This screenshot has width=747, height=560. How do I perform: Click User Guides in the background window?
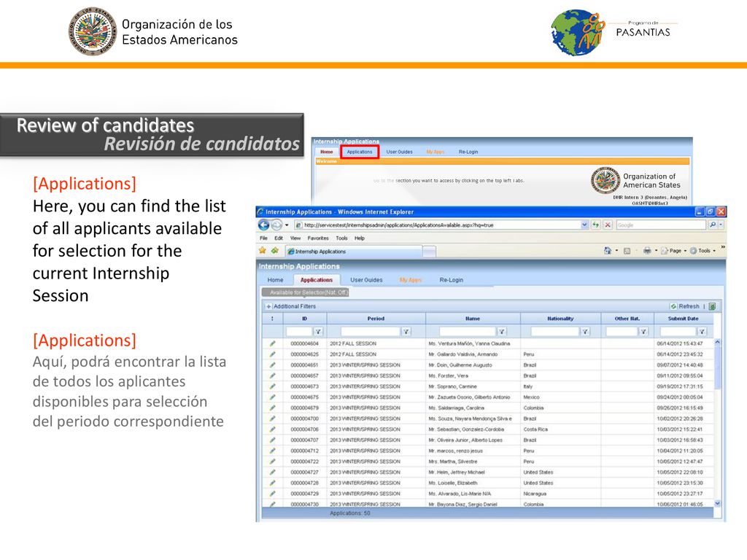(399, 152)
